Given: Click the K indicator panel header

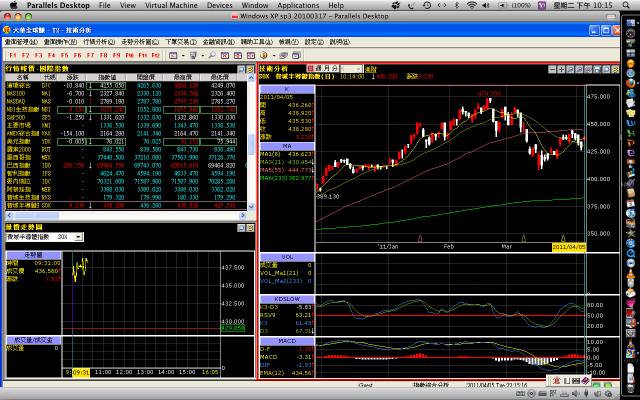Looking at the screenshot, I should tap(287, 89).
